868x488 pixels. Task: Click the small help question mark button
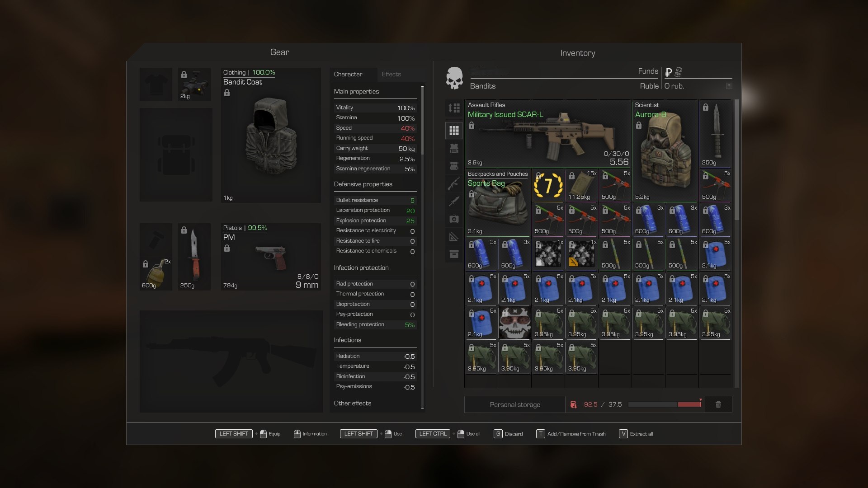[729, 86]
